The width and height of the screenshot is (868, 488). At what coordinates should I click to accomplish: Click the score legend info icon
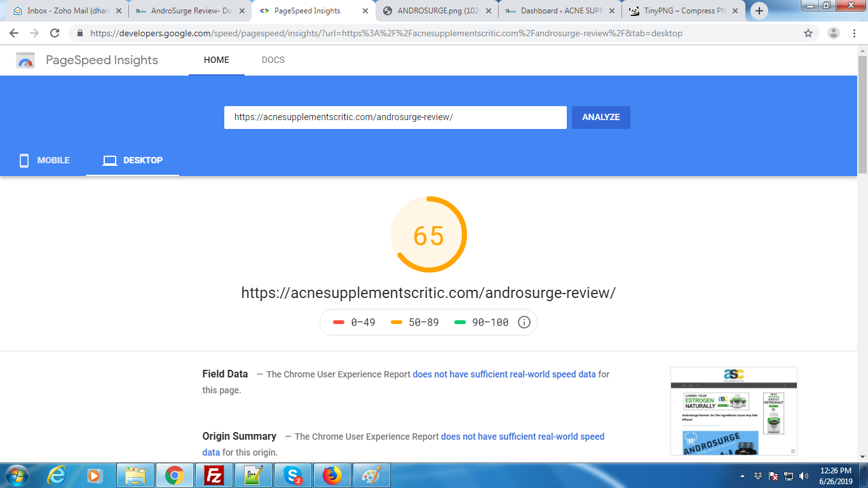(524, 322)
